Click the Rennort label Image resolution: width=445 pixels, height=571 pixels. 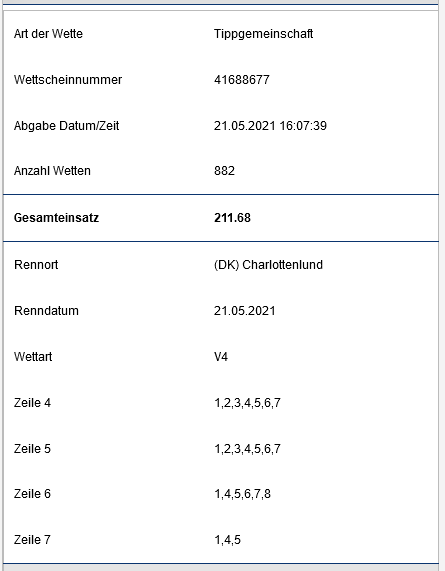click(x=36, y=264)
